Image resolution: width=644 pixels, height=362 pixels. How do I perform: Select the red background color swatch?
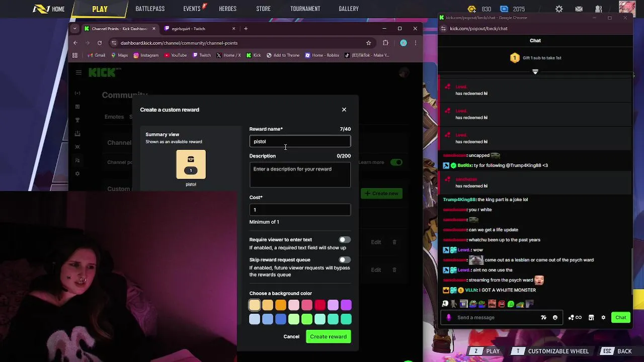[x=320, y=305]
